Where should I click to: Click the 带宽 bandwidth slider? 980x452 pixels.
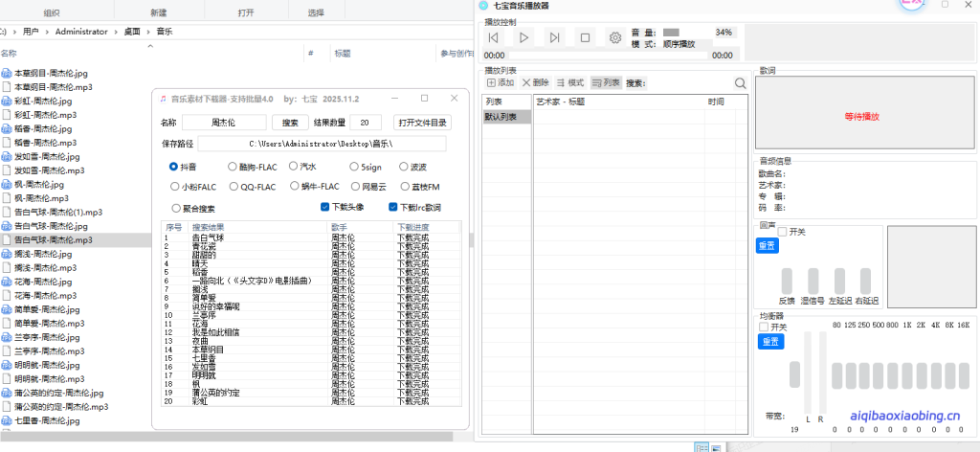coord(794,374)
